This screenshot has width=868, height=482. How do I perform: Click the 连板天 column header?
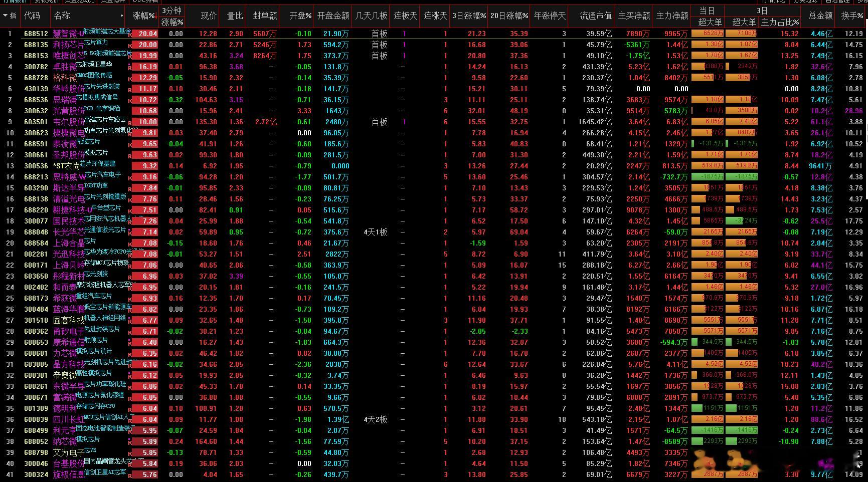[x=405, y=16]
